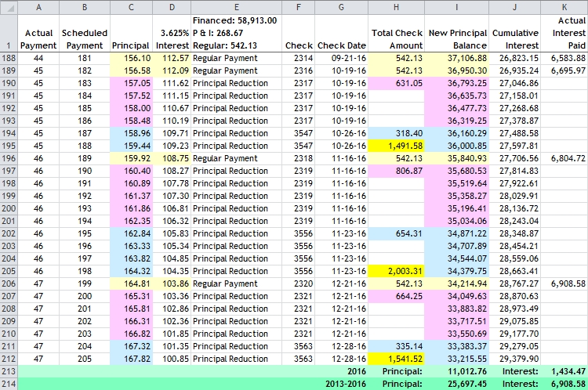Image resolution: width=588 pixels, height=390 pixels.
Task: Select row header 195
Action: click(9, 146)
